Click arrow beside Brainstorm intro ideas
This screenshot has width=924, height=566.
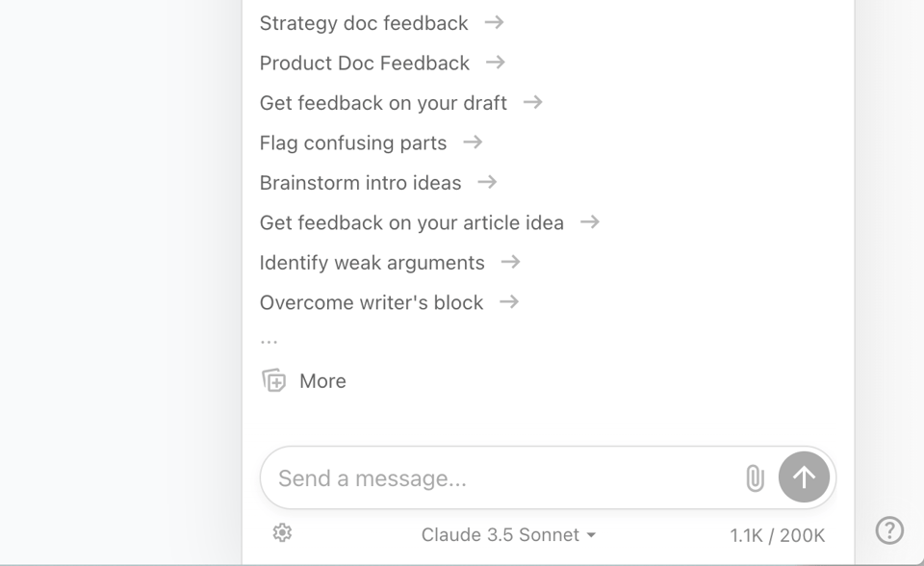pyautogui.click(x=487, y=182)
